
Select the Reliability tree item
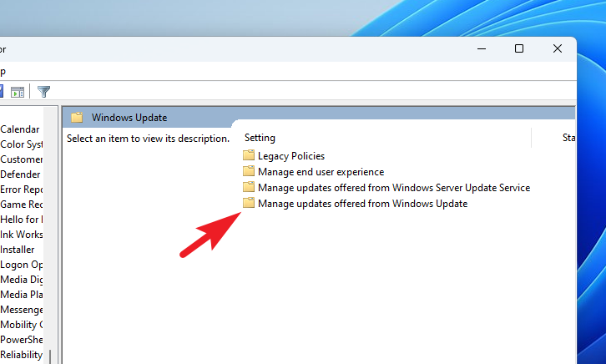pyautogui.click(x=21, y=355)
